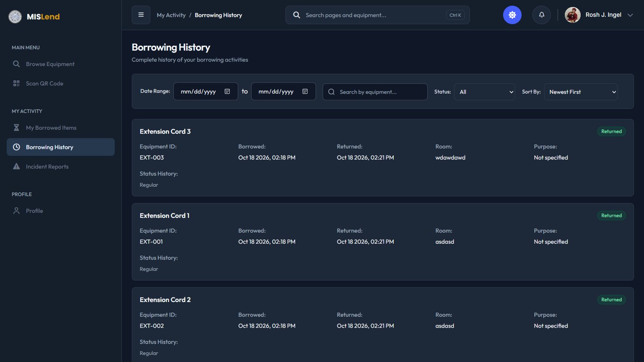This screenshot has width=644, height=362.
Task: Click the MISLend logo emblem
Action: click(x=15, y=17)
